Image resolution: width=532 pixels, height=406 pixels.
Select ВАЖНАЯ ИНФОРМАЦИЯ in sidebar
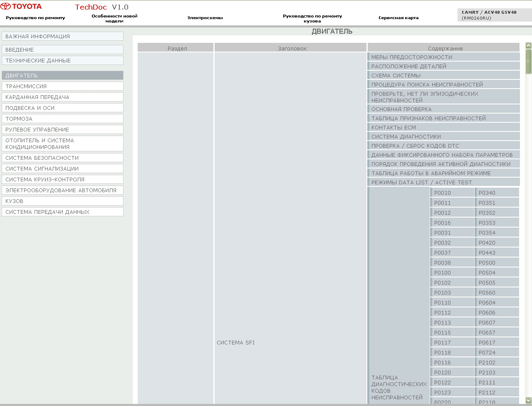pos(62,36)
